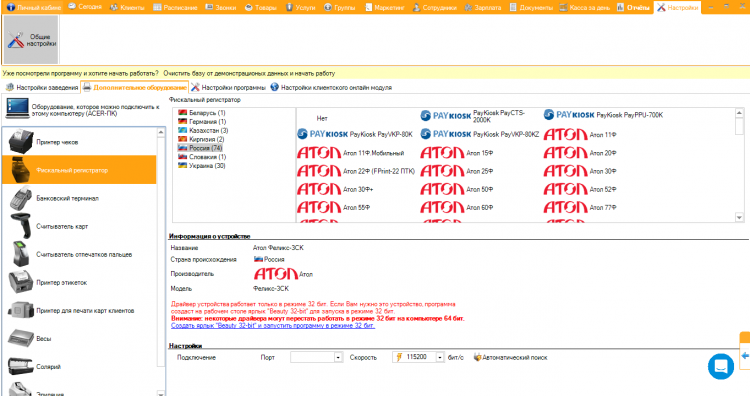750x396 pixels.
Task: Select Атол 11Ф registrar
Action: pos(580,134)
